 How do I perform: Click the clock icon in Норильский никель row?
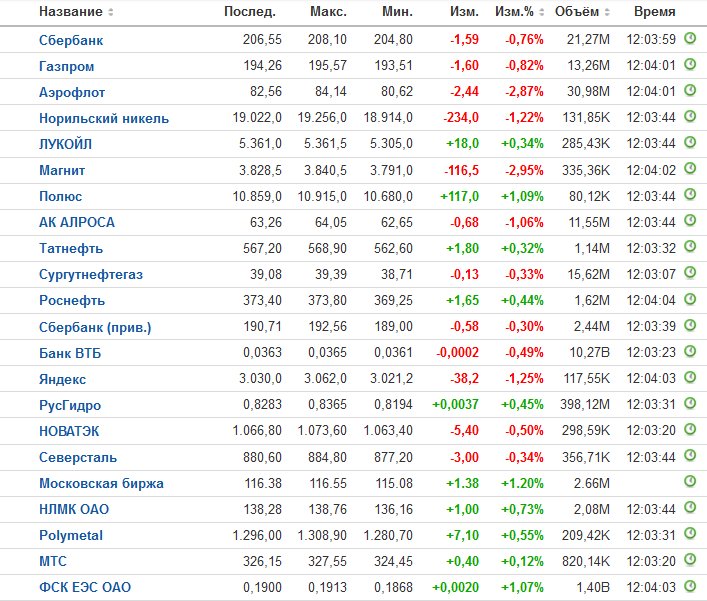(x=690, y=116)
